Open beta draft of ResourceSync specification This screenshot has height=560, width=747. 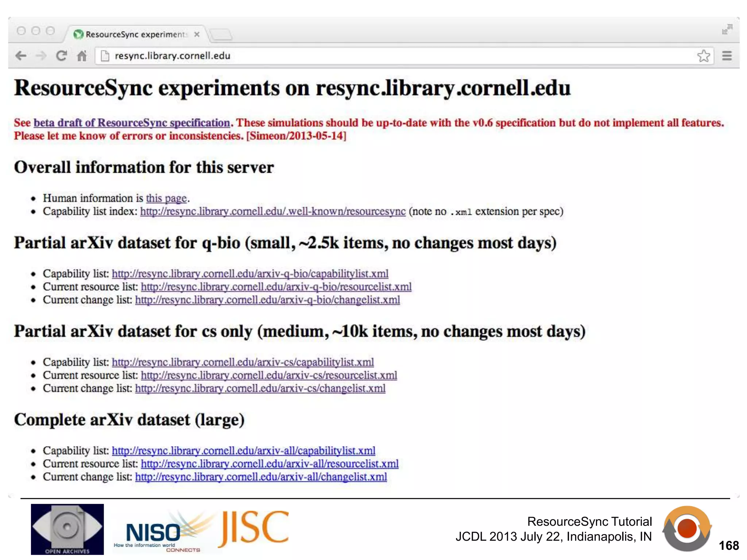point(132,123)
